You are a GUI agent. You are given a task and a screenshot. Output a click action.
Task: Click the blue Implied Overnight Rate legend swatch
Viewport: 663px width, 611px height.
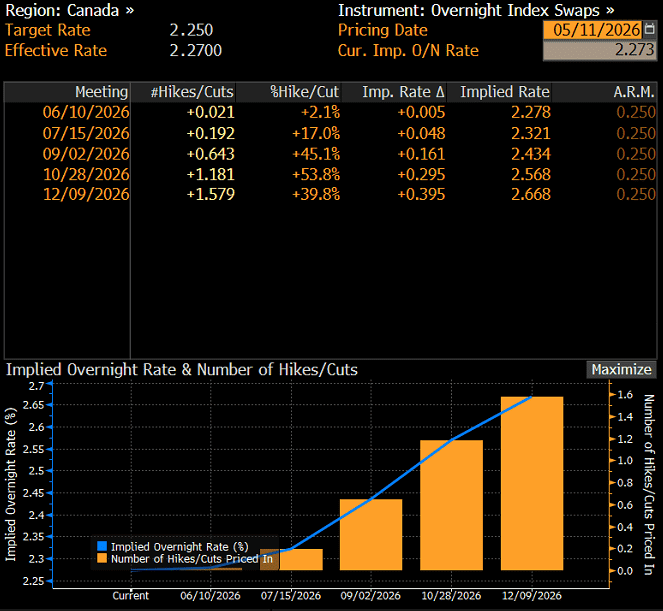pos(102,546)
